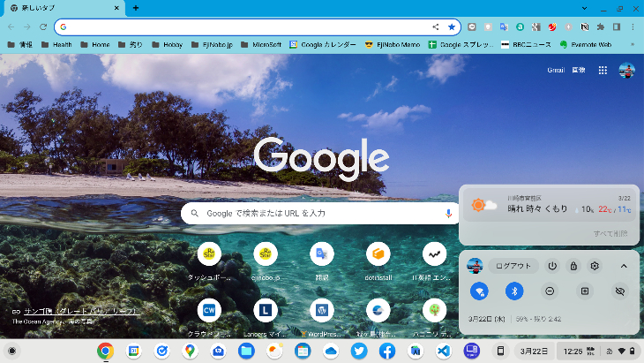Screen dimensions: 644x363
Task: Show more bookmarks with the chevron
Action: tap(633, 44)
